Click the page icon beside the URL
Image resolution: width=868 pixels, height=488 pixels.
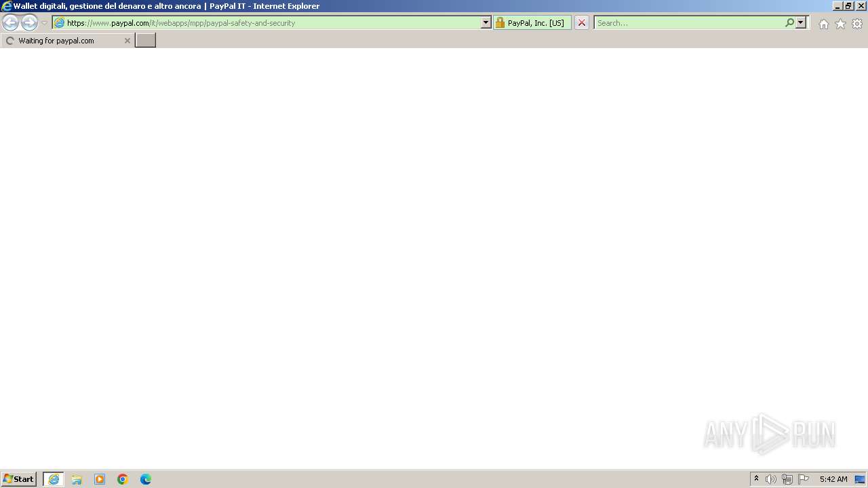60,22
